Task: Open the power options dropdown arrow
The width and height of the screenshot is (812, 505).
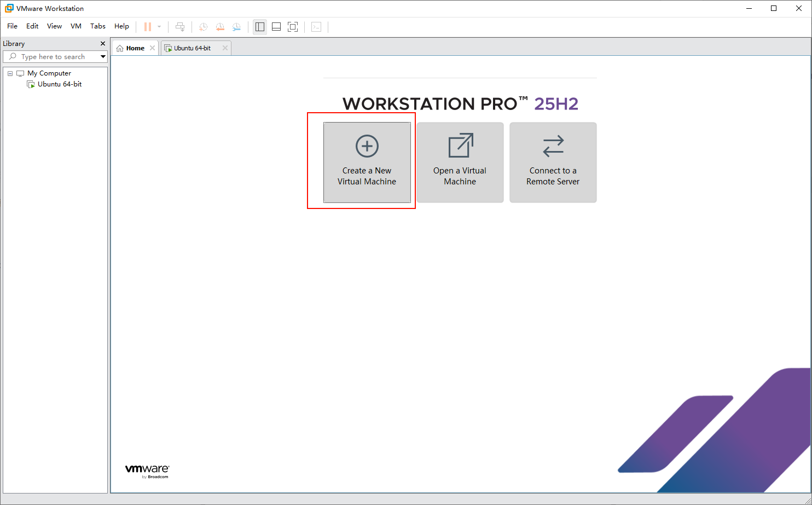Action: click(159, 27)
